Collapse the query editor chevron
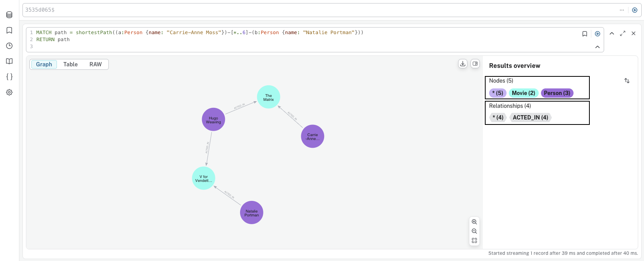This screenshot has height=261, width=644. coord(597,47)
